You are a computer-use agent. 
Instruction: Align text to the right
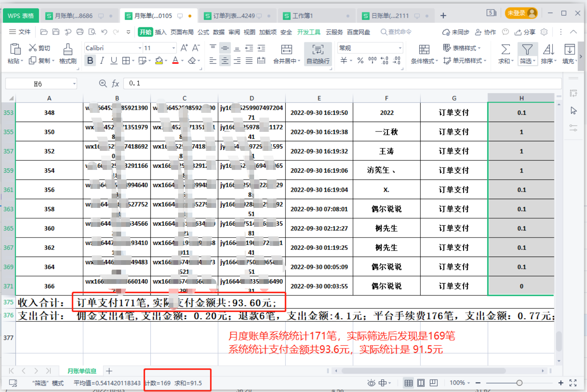(237, 61)
